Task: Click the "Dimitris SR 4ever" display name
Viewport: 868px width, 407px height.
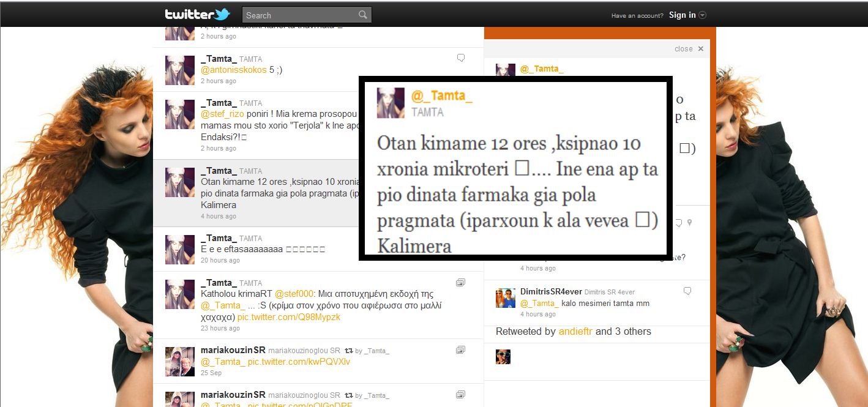Action: [610, 293]
